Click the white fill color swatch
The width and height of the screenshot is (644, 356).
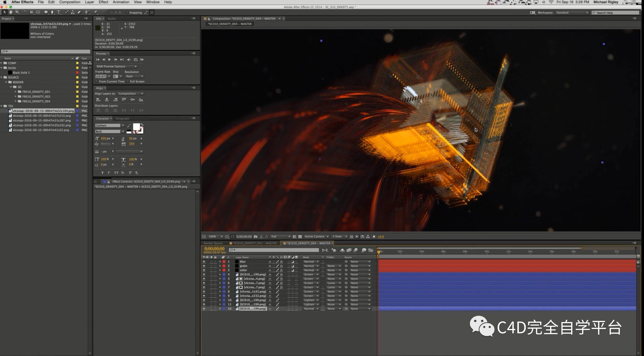(136, 127)
